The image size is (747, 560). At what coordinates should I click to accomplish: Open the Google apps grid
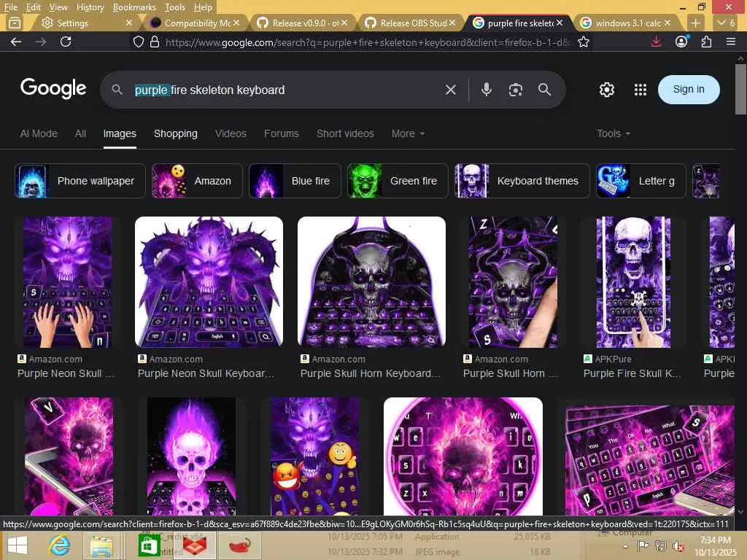[640, 90]
